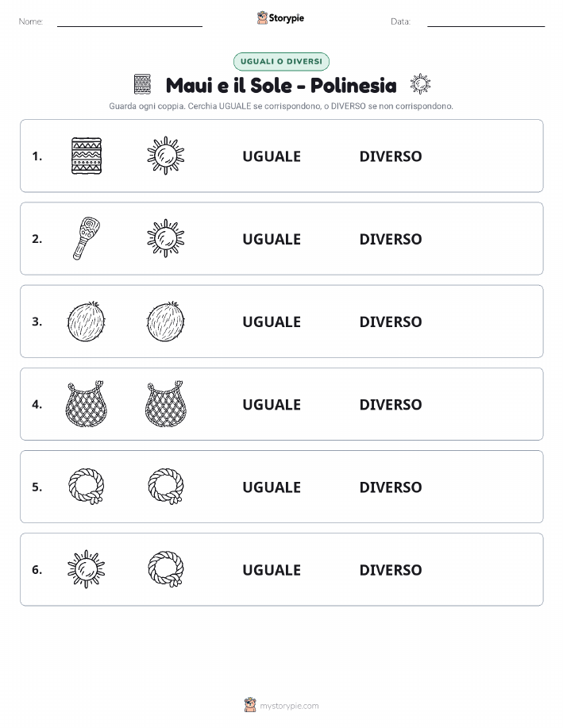This screenshot has height=728, width=563.
Task: Select DIVERSO for row 2
Action: 391,239
